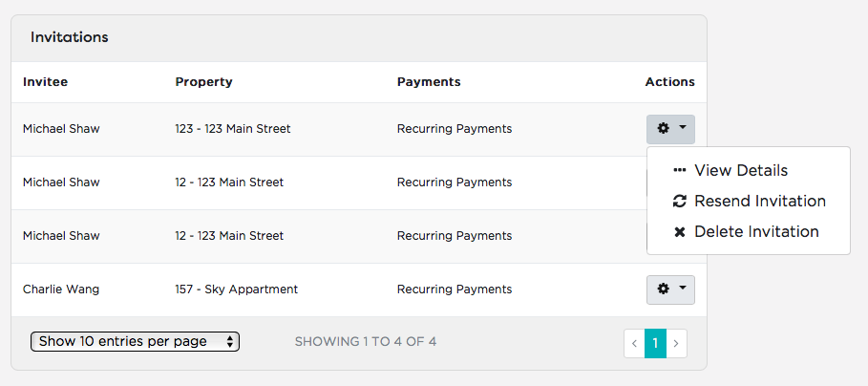Viewport: 868px width, 386px height.
Task: Select View Details from the menu
Action: (741, 171)
